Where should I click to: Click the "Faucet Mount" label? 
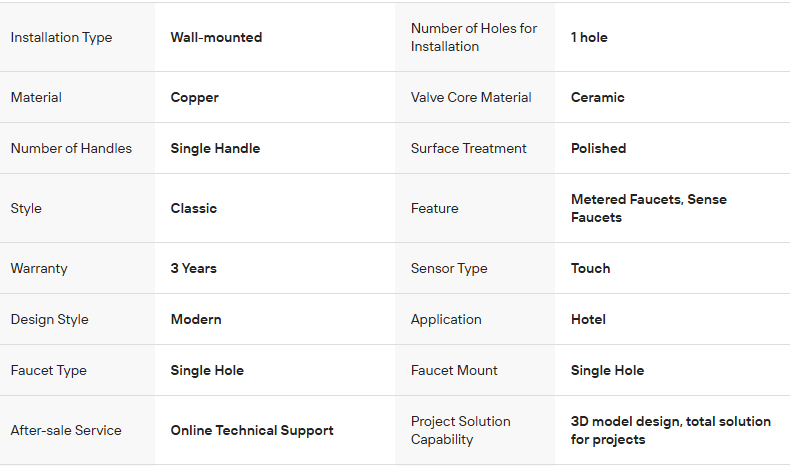pyautogui.click(x=454, y=370)
